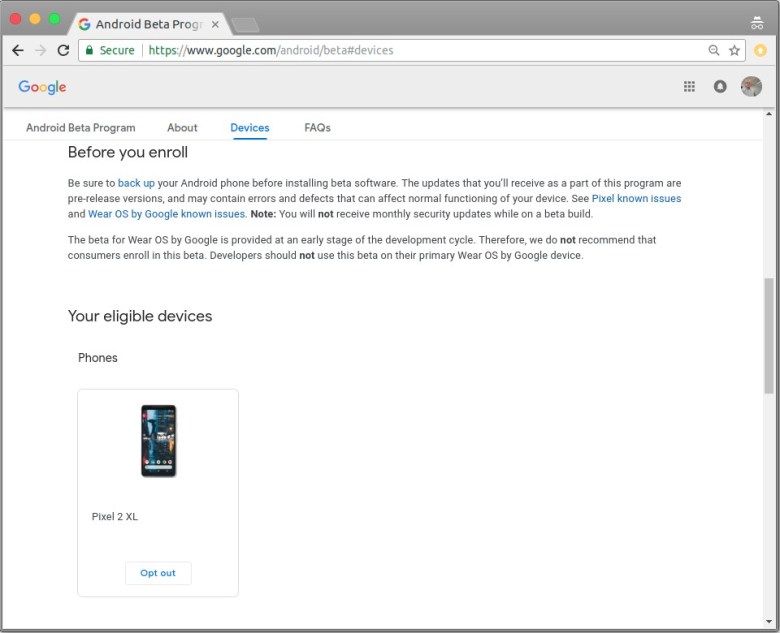Viewport: 780px width, 633px height.
Task: Click the browser forward arrow
Action: tap(41, 50)
